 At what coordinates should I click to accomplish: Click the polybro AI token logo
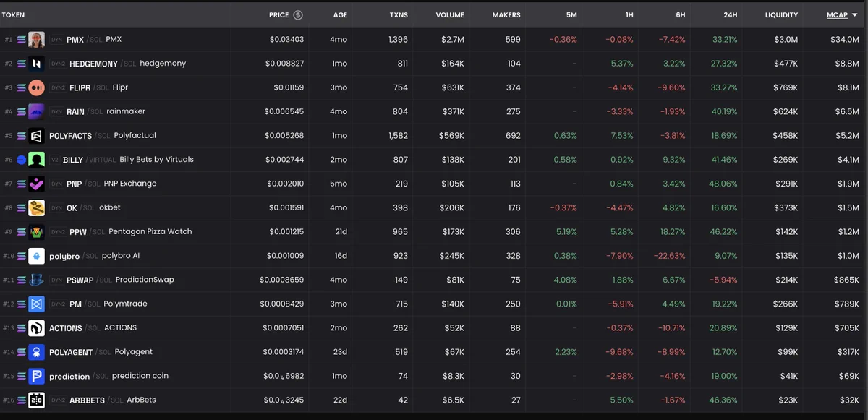click(x=36, y=256)
